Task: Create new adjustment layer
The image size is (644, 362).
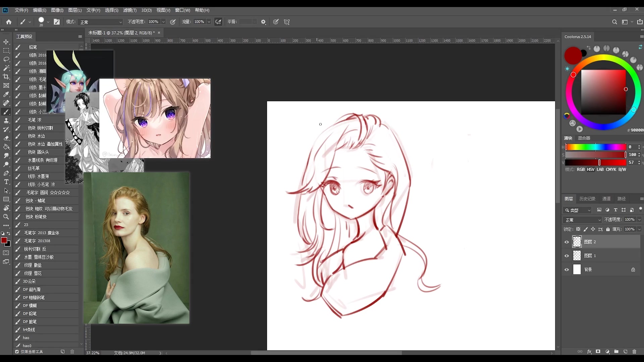Action: [x=607, y=352]
